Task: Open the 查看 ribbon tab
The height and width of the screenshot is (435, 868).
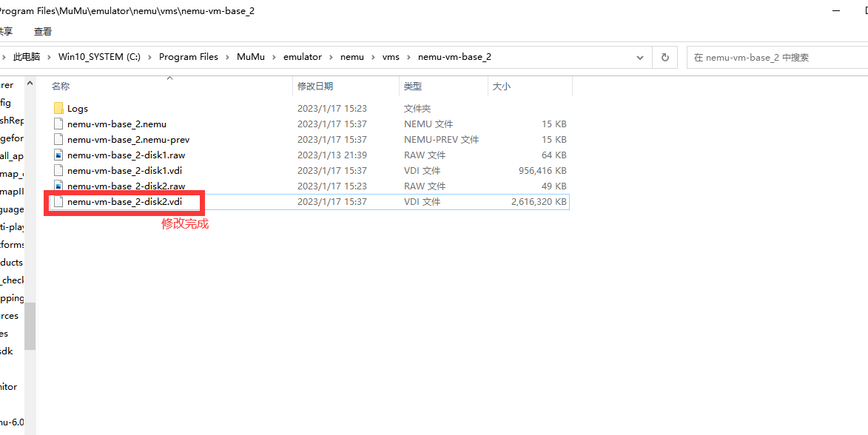Action: point(43,32)
